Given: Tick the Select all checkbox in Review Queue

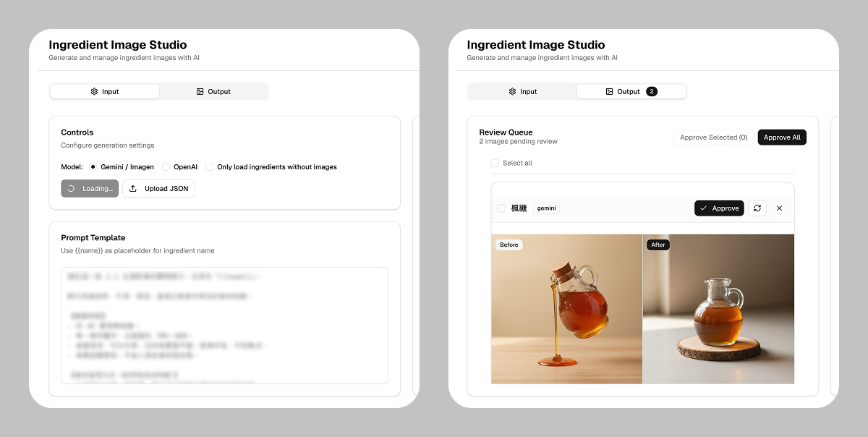Looking at the screenshot, I should [x=495, y=164].
